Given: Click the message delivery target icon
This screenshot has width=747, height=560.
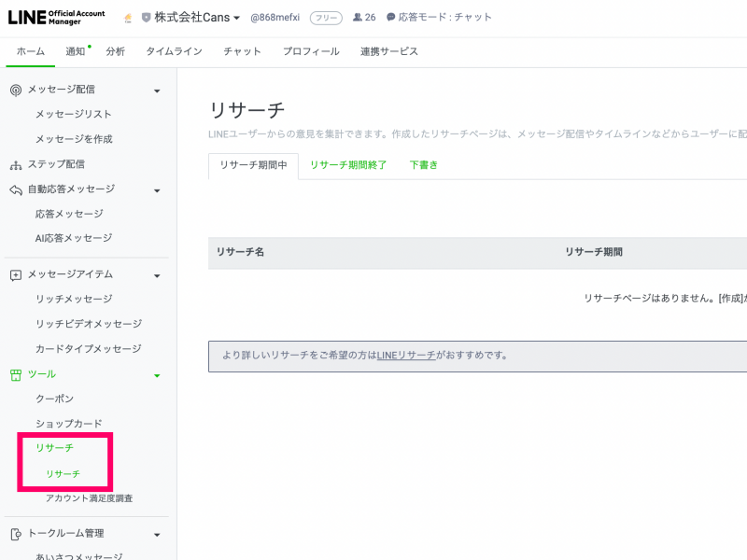Looking at the screenshot, I should tap(15, 90).
